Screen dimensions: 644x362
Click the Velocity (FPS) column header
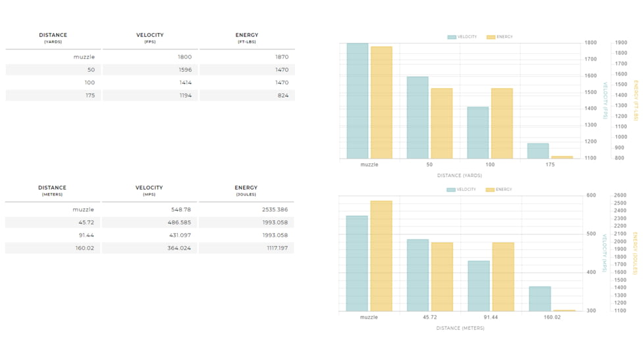click(150, 38)
